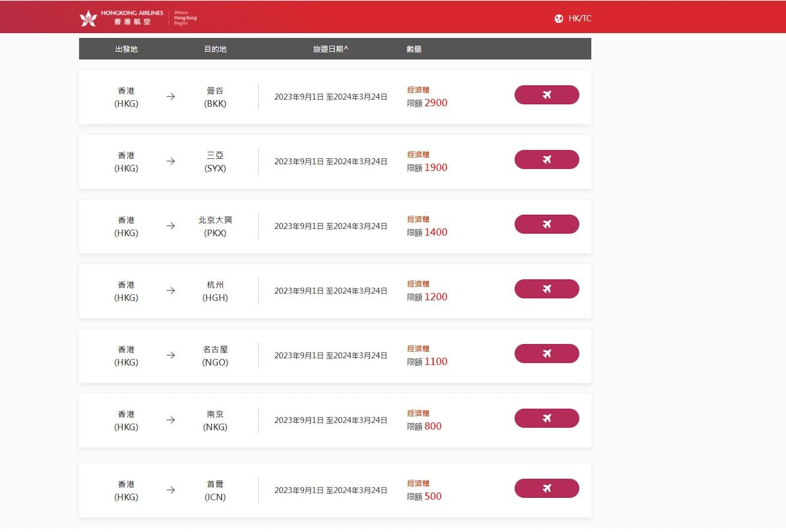Choose plane button for Nagoya (NGO) route

[x=547, y=354]
